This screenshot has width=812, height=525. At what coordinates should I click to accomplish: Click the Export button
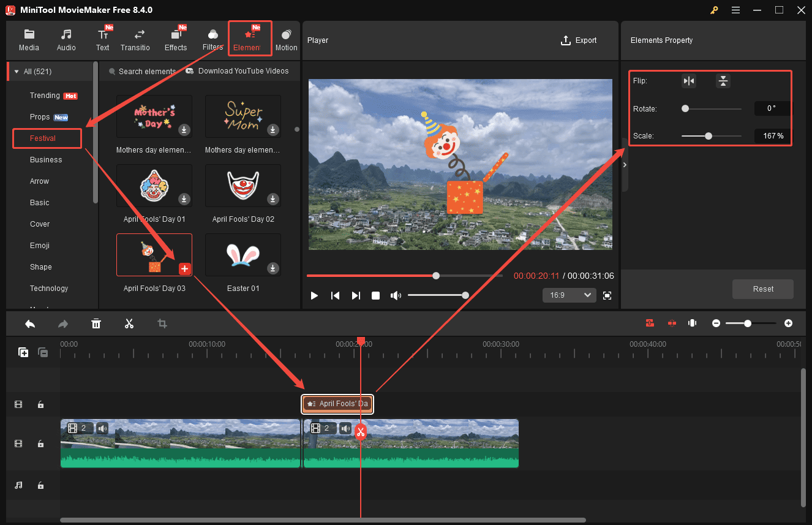pyautogui.click(x=578, y=40)
